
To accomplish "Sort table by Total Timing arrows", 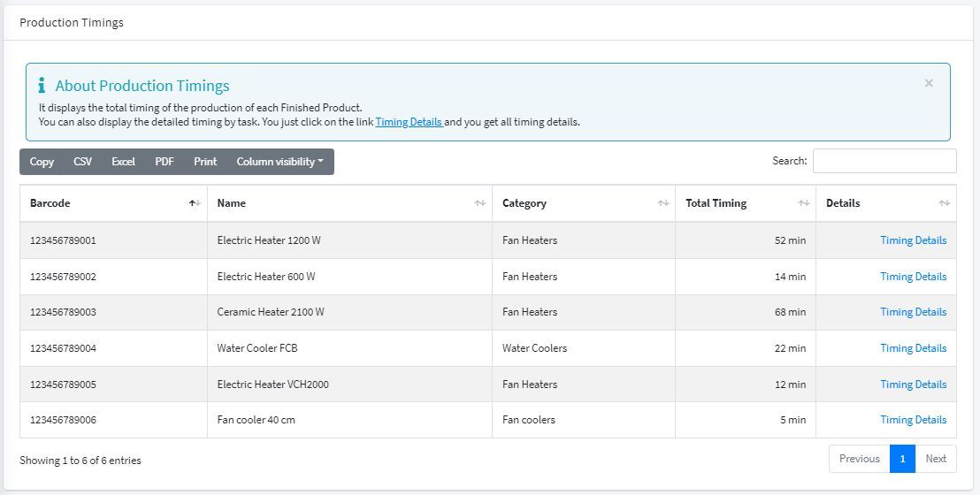I will click(804, 203).
